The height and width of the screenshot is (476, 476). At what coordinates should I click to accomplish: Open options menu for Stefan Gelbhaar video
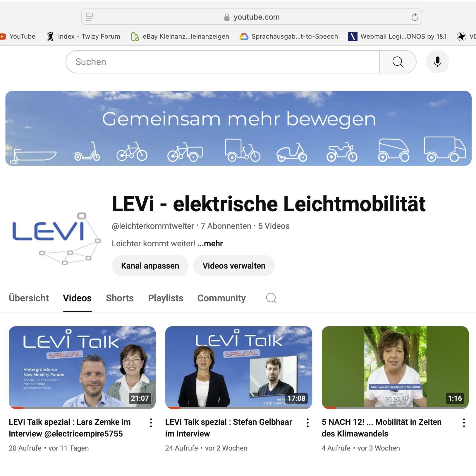tap(307, 423)
